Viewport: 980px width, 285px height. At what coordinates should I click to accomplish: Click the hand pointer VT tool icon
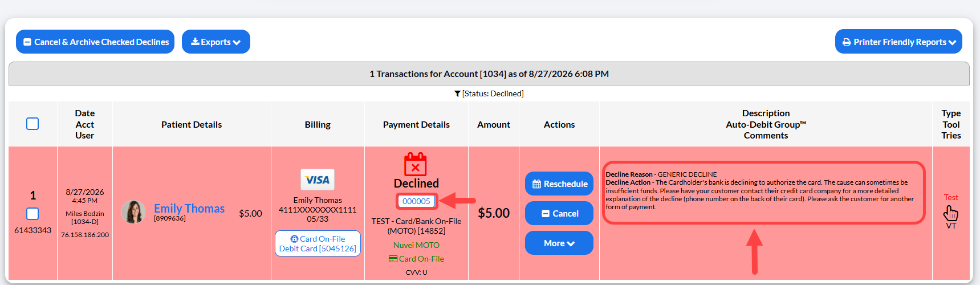[951, 214]
